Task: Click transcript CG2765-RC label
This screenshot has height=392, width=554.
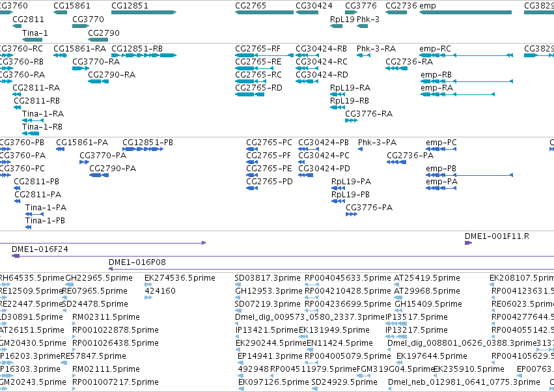Action: pyautogui.click(x=258, y=75)
